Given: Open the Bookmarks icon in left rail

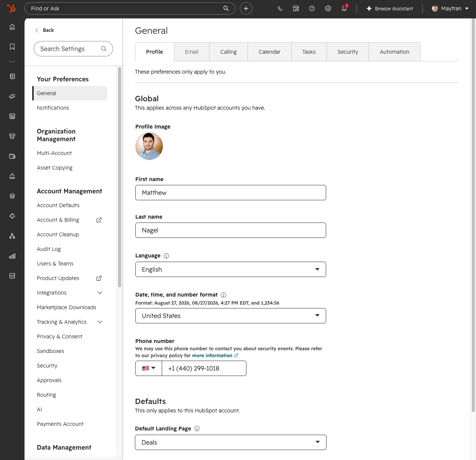Looking at the screenshot, I should point(12,47).
